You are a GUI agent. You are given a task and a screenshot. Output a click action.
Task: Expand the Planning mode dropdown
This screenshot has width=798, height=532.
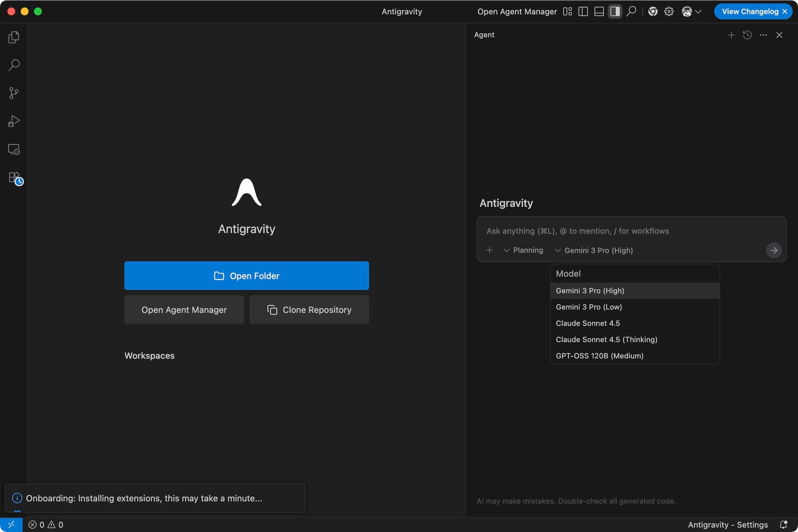coord(524,250)
